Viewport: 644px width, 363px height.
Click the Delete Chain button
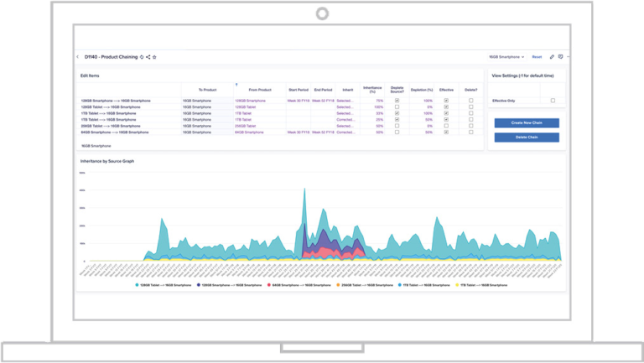(x=527, y=137)
